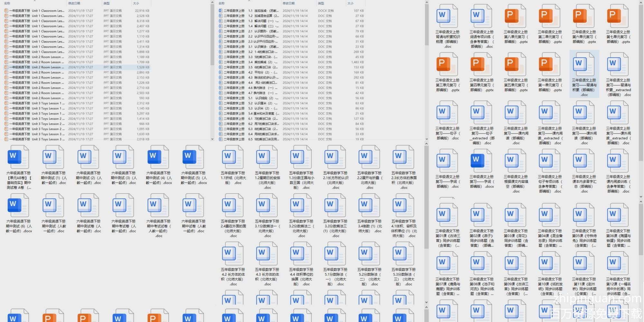This screenshot has height=322, width=644.
Task: Select the 二年级数学上册 1.1 连加连减 row
Action: click(x=291, y=11)
